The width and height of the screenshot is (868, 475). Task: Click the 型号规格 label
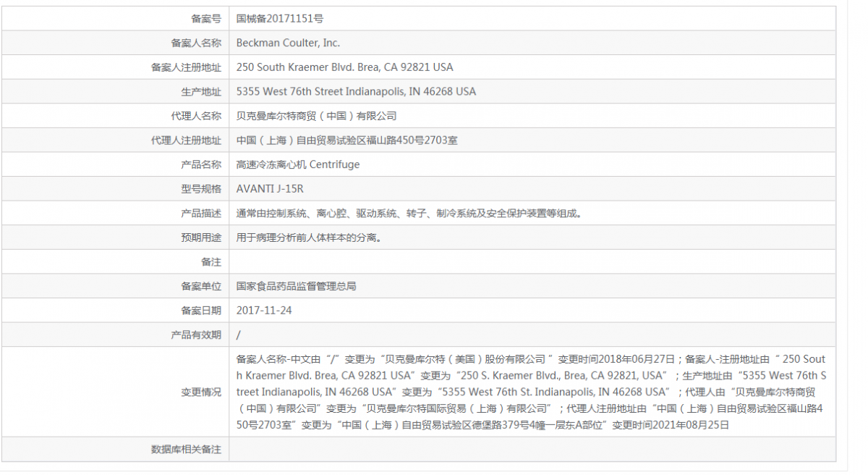tap(201, 189)
